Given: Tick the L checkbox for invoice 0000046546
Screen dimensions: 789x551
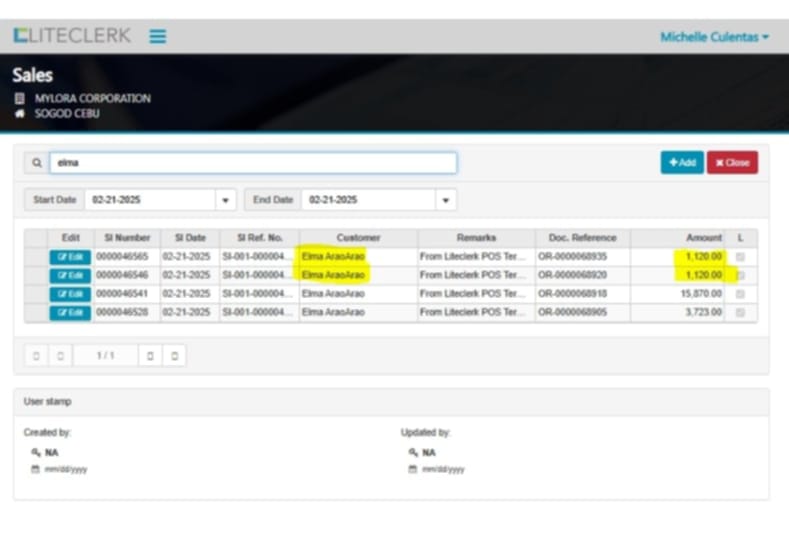Looking at the screenshot, I should (740, 275).
